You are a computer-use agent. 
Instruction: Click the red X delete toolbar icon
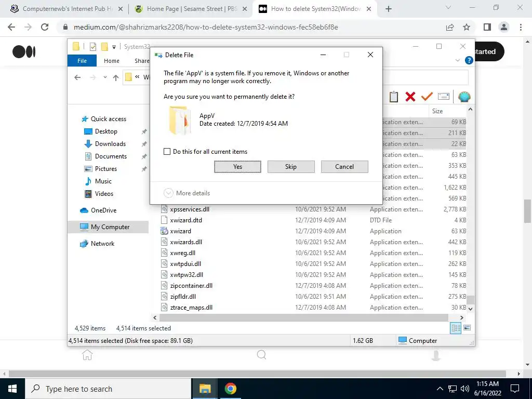pos(410,97)
